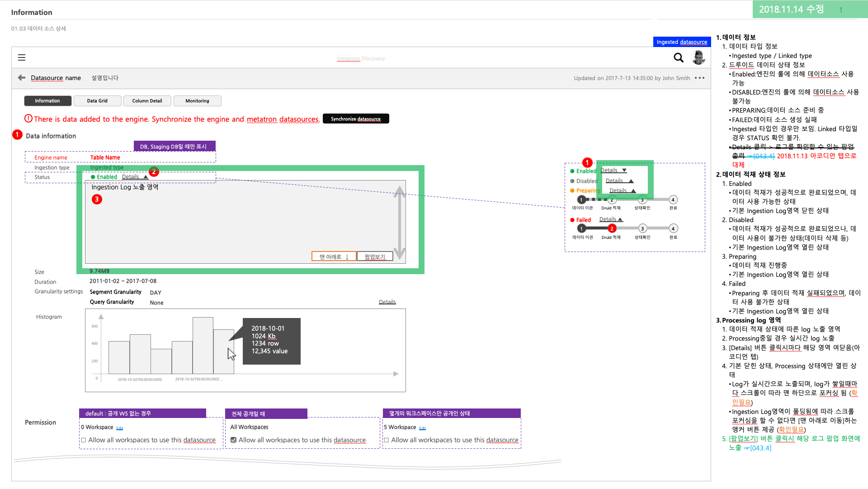
Task: Collapse Details beside the Disabled status
Action: pyautogui.click(x=619, y=181)
